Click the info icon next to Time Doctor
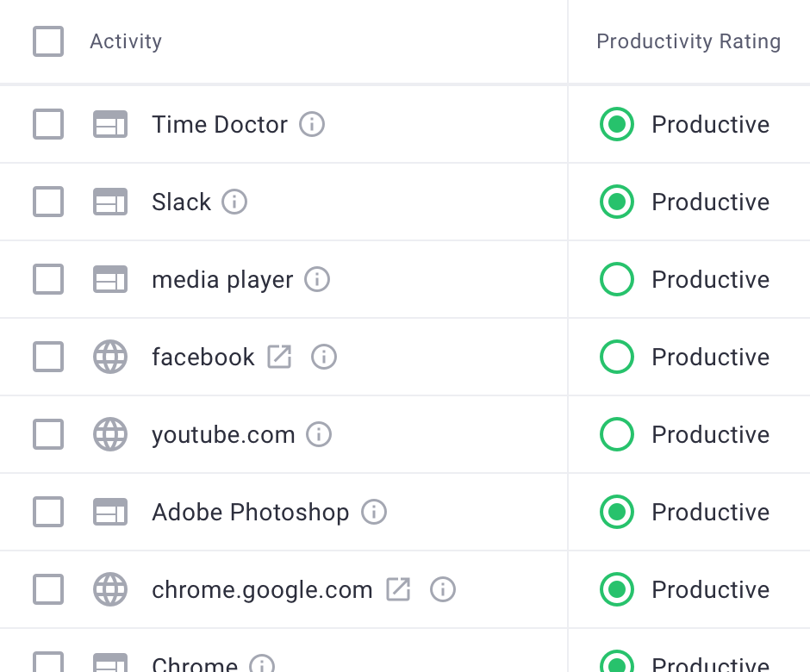Image resolution: width=810 pixels, height=672 pixels. 312,125
